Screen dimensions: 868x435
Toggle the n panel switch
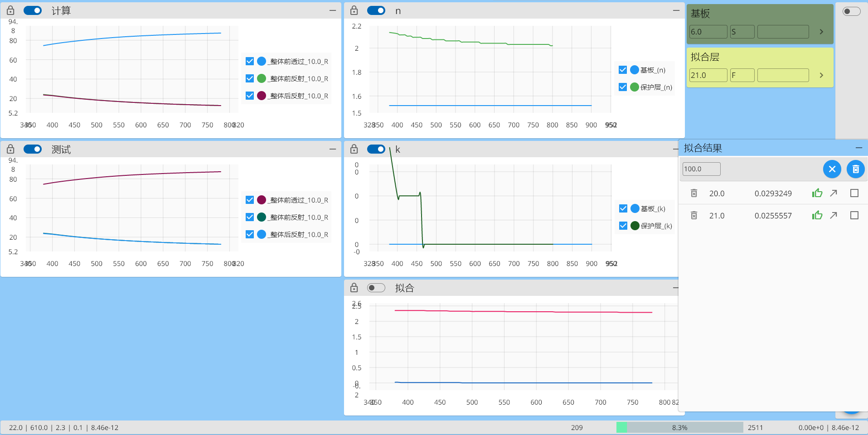click(x=376, y=10)
